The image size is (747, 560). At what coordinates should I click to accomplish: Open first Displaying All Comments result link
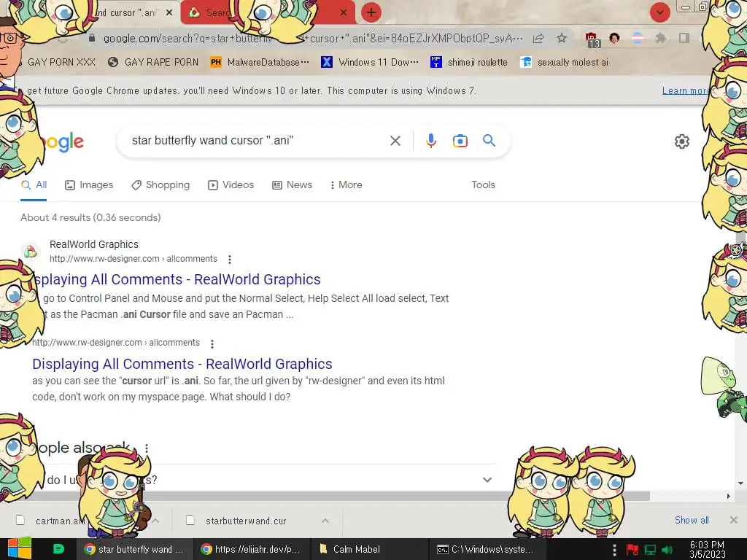tap(177, 279)
